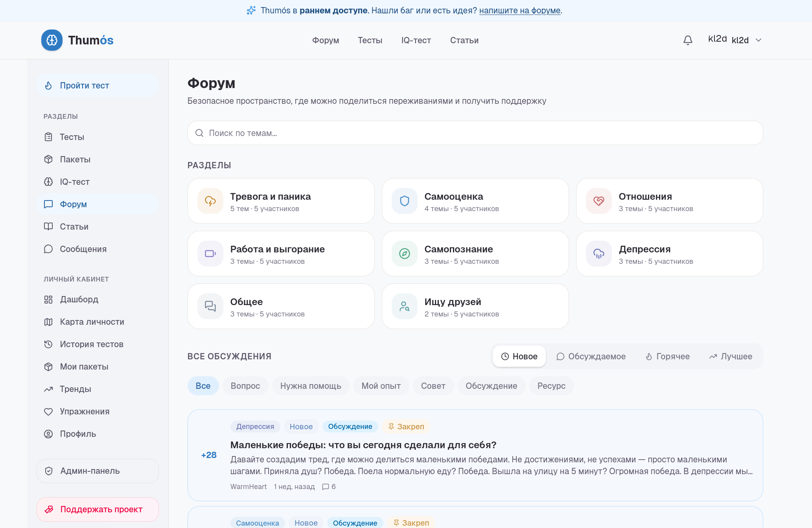Viewport: 812px width, 528px height.
Task: Focus the 'Поиск по темам' search field
Action: tap(475, 133)
